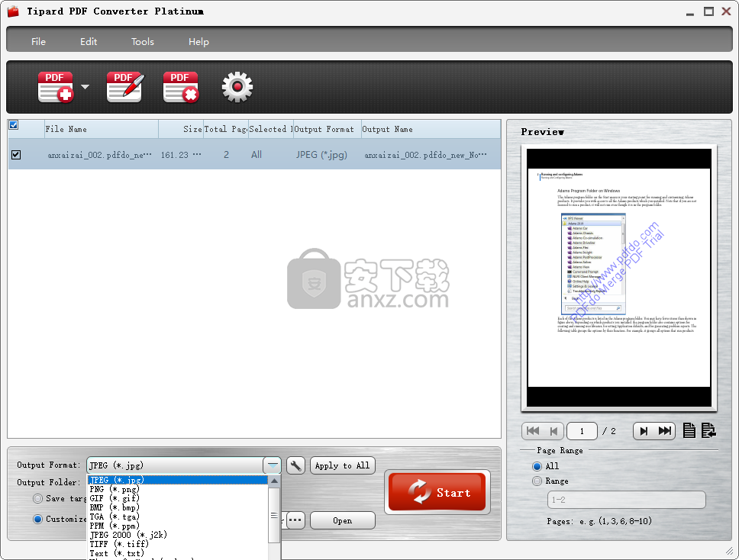739x560 pixels.
Task: Click the Apply to All button
Action: tap(343, 466)
